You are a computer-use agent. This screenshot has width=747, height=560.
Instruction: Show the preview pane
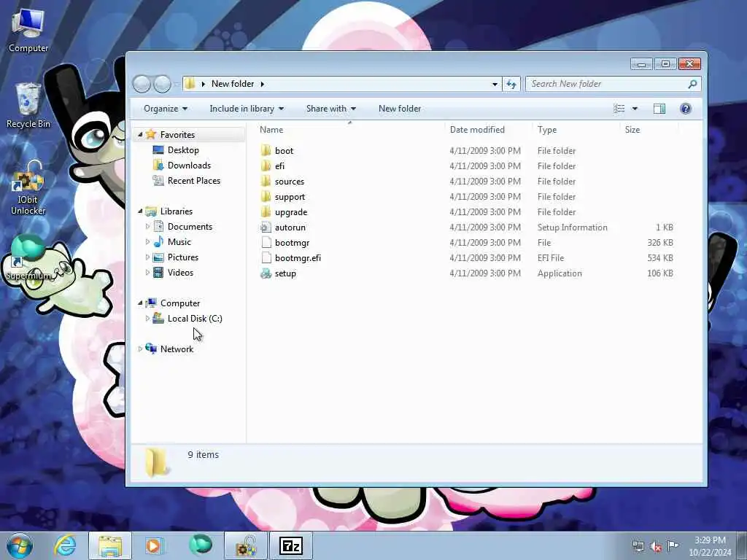tap(659, 109)
